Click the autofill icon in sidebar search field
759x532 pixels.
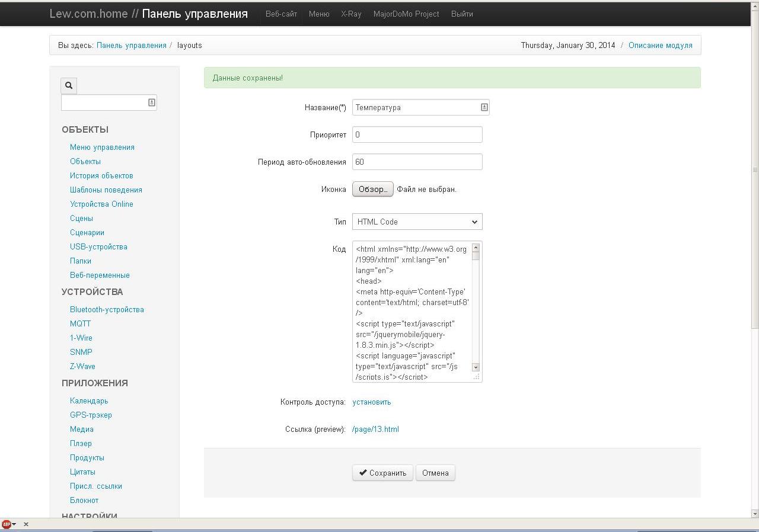pos(152,102)
